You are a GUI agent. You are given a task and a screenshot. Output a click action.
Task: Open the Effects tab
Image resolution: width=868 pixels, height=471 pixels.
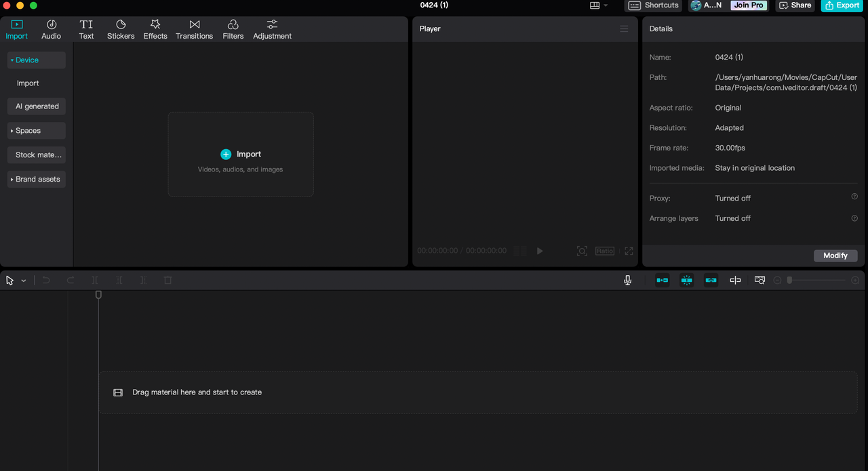coord(155,30)
